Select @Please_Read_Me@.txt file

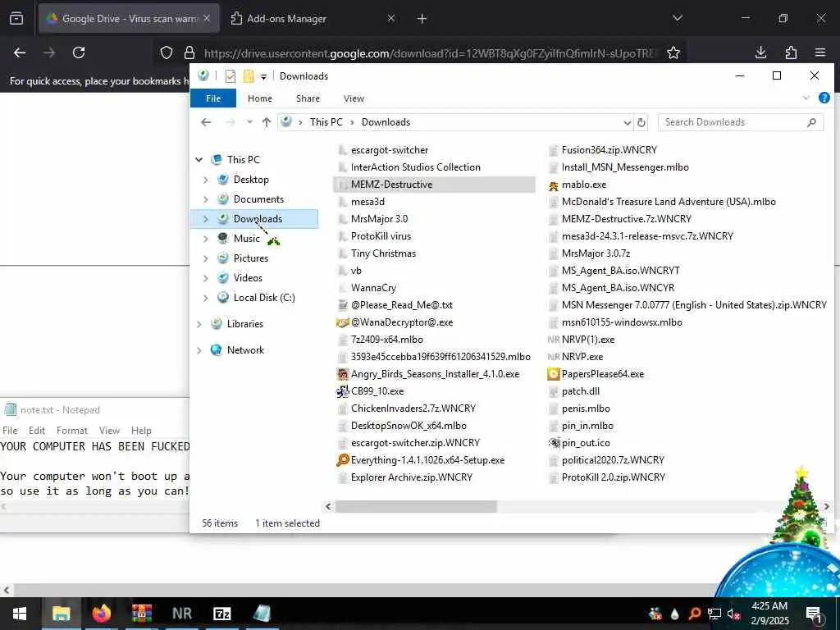(402, 305)
